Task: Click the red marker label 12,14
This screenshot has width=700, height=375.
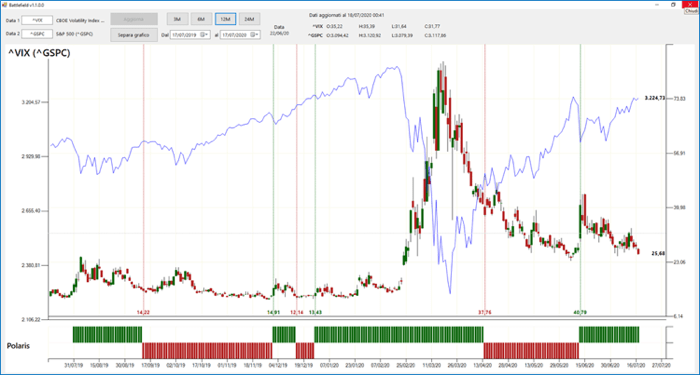Action: pyautogui.click(x=297, y=312)
